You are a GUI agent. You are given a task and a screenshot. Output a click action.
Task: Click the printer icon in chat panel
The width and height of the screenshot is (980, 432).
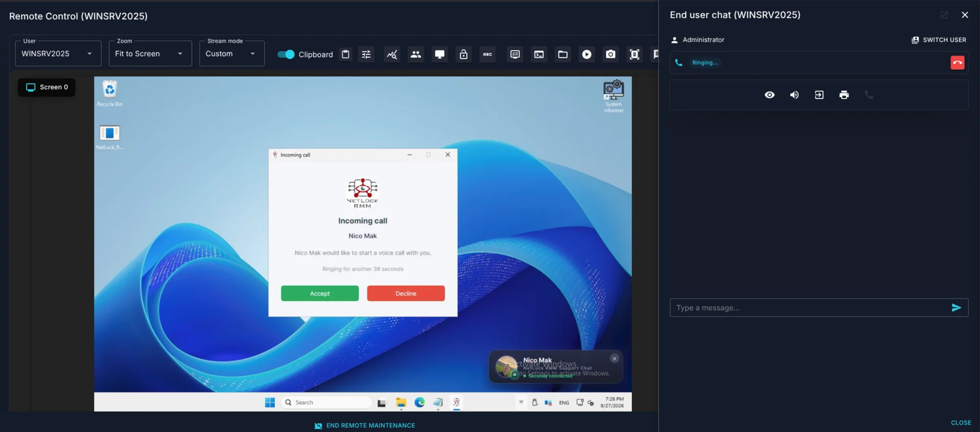tap(844, 95)
